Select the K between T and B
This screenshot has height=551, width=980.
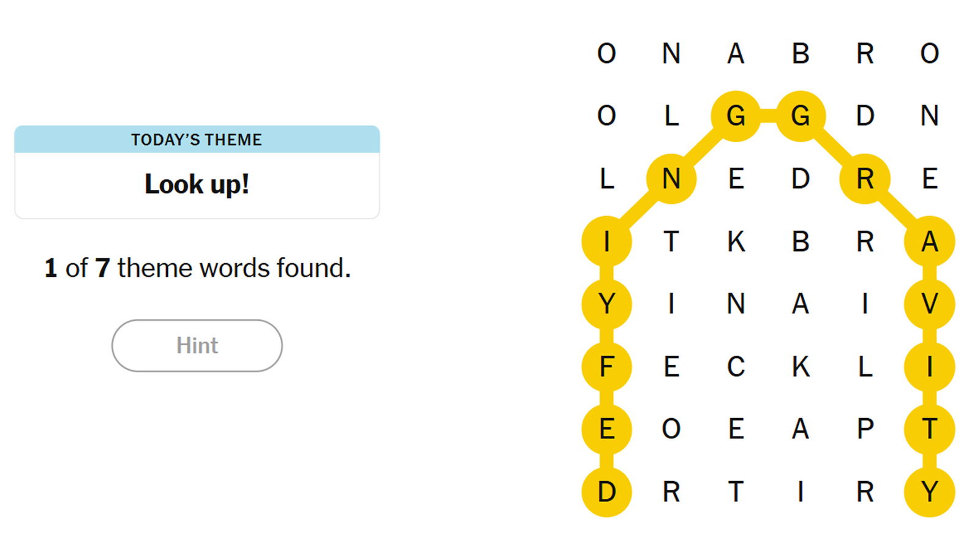[x=736, y=242]
